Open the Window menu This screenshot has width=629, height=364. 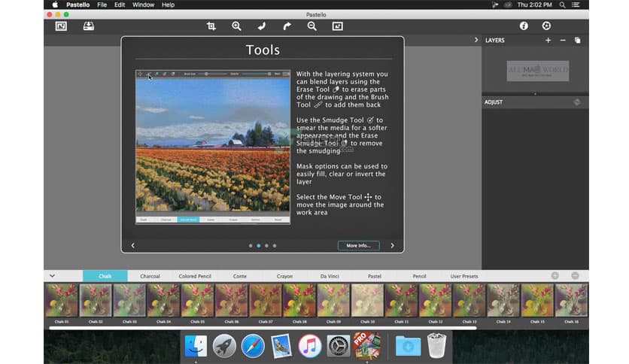pos(143,5)
